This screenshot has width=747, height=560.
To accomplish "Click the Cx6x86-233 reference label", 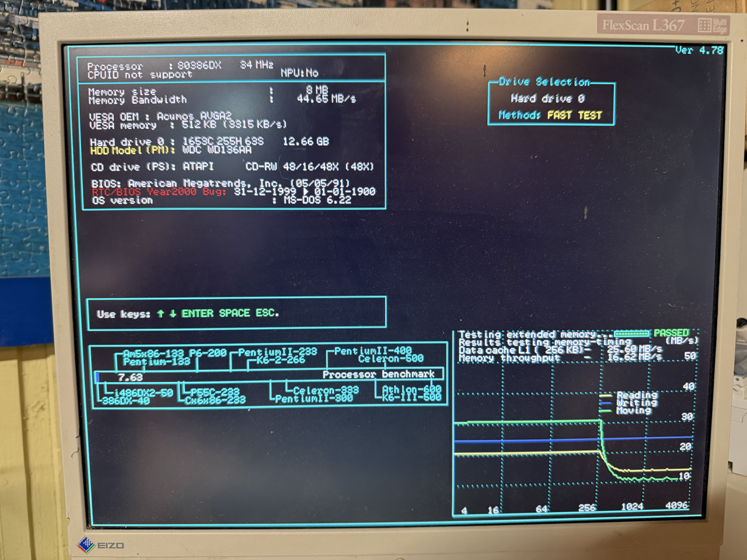I will 215,400.
